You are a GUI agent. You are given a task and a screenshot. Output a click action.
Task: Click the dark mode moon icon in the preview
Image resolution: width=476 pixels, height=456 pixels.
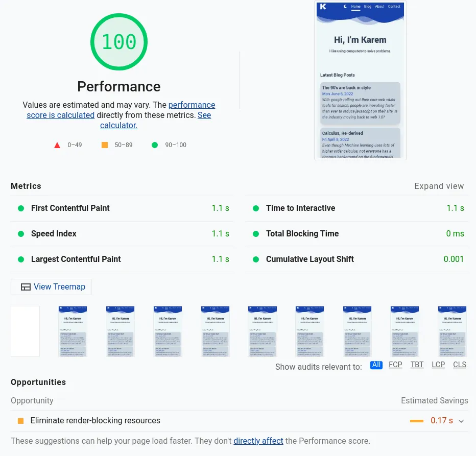click(x=345, y=7)
